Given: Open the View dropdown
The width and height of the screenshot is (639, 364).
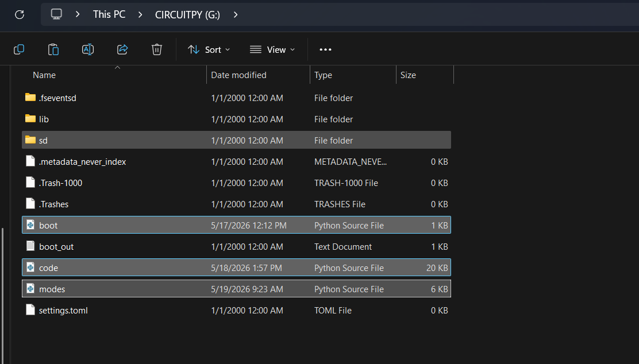Looking at the screenshot, I should (272, 50).
